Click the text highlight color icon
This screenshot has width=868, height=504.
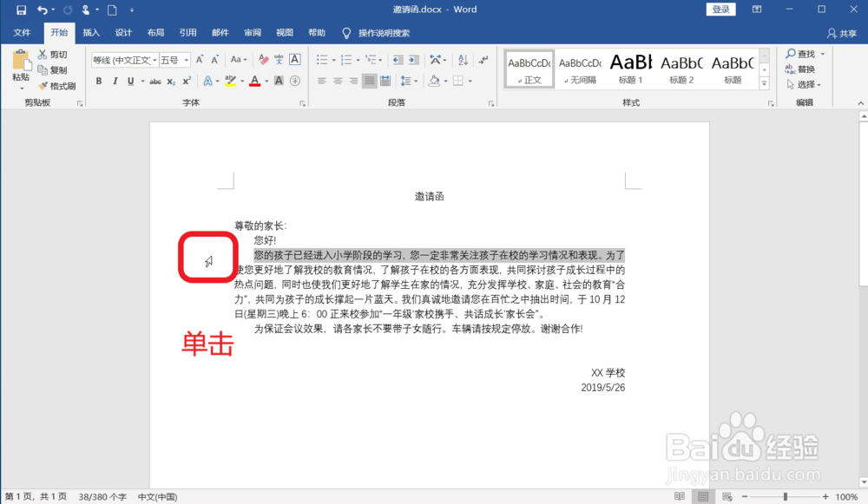231,81
